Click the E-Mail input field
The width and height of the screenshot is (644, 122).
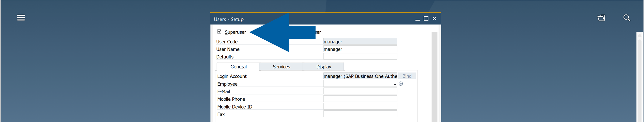pos(360,91)
